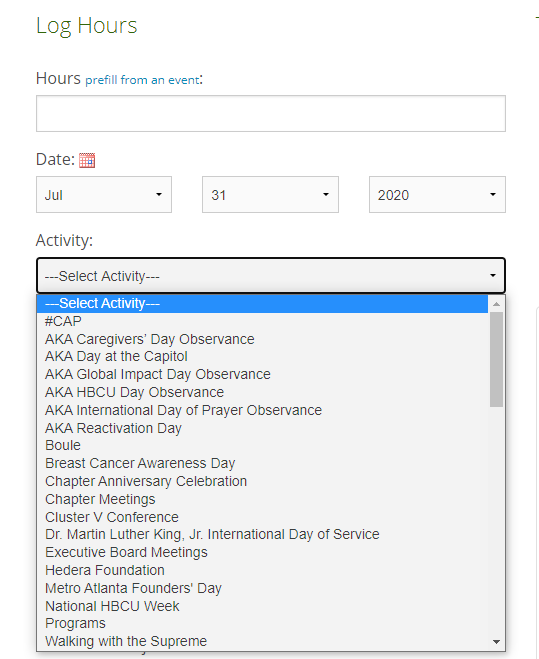The height and width of the screenshot is (659, 539).
Task: Collapse the Select Activity combo box
Action: (271, 276)
